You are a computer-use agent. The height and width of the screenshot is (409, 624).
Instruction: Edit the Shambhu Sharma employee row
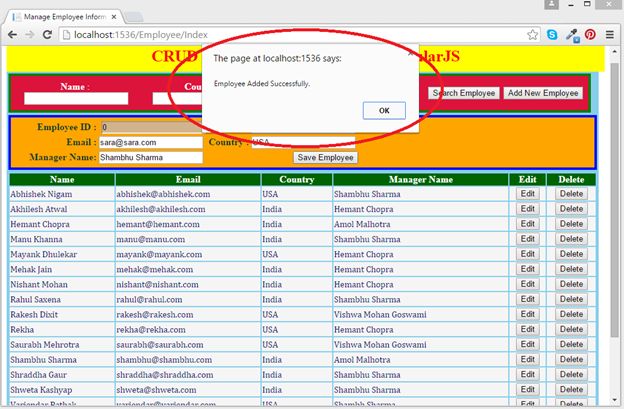click(x=528, y=360)
